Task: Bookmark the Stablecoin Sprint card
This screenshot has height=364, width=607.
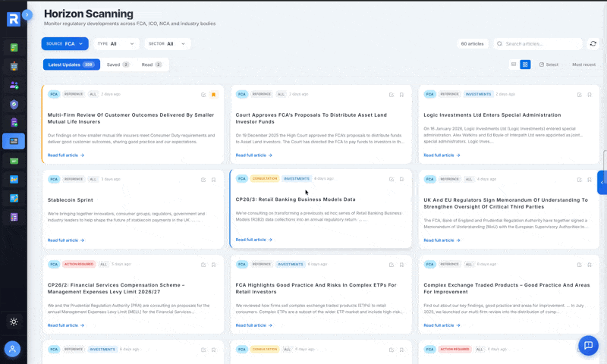Action: click(x=213, y=180)
